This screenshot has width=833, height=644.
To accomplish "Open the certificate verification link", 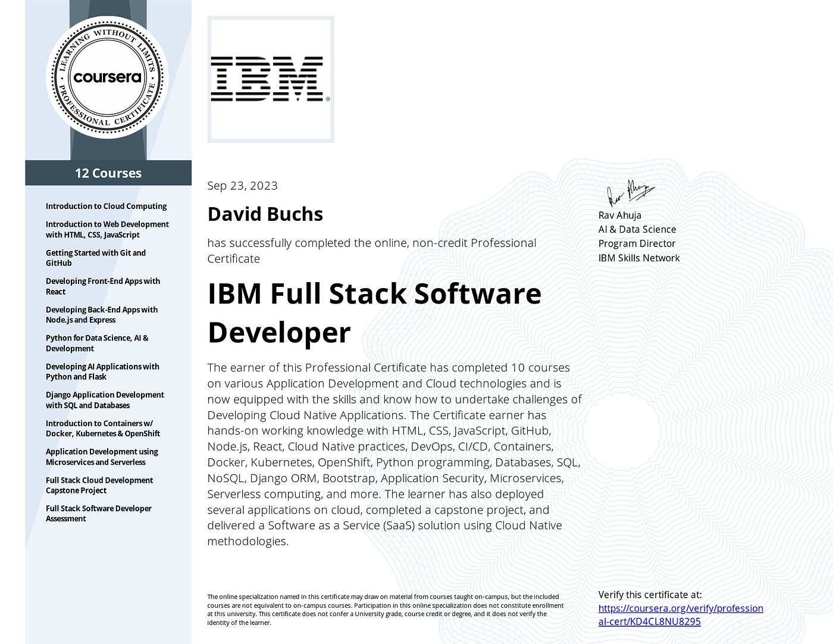I will tap(681, 614).
